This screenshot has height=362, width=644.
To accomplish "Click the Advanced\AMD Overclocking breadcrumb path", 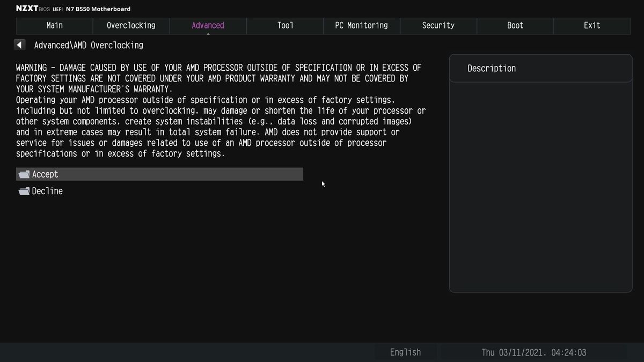I will pos(89,46).
